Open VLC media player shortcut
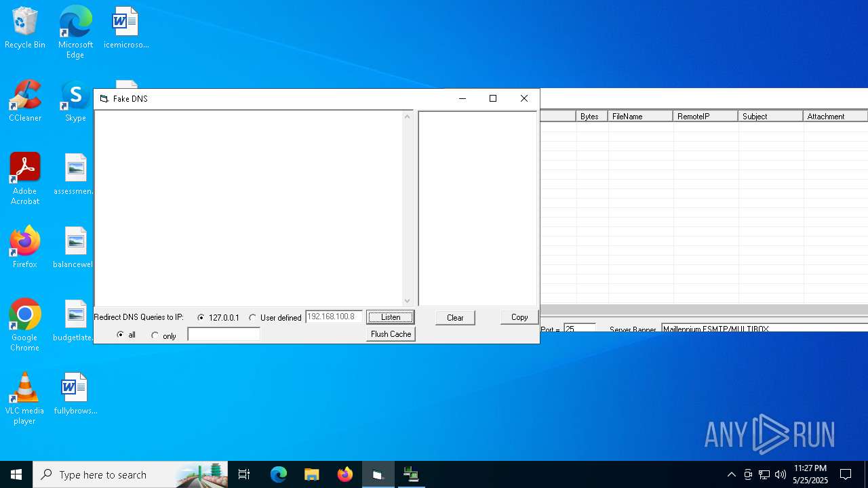This screenshot has height=488, width=868. click(25, 399)
